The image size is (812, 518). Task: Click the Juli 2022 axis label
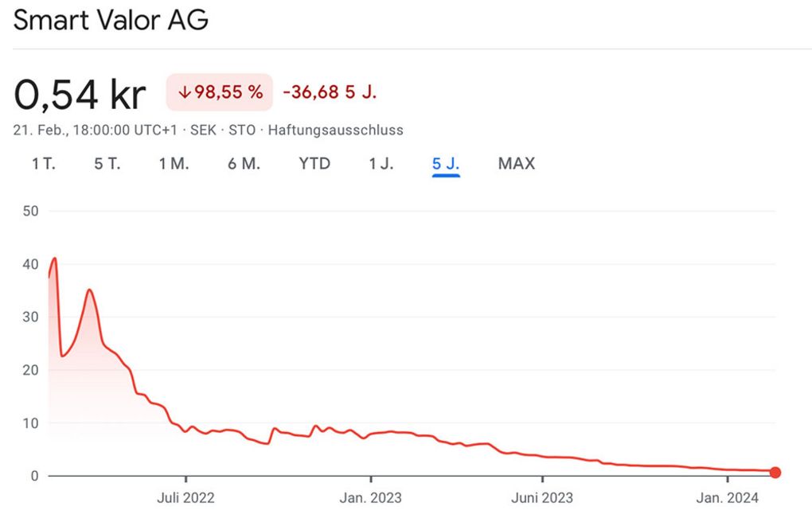click(185, 499)
